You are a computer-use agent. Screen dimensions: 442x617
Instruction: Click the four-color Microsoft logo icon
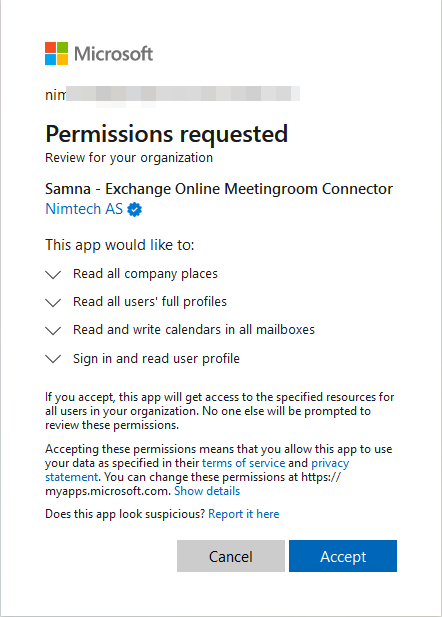tap(56, 54)
